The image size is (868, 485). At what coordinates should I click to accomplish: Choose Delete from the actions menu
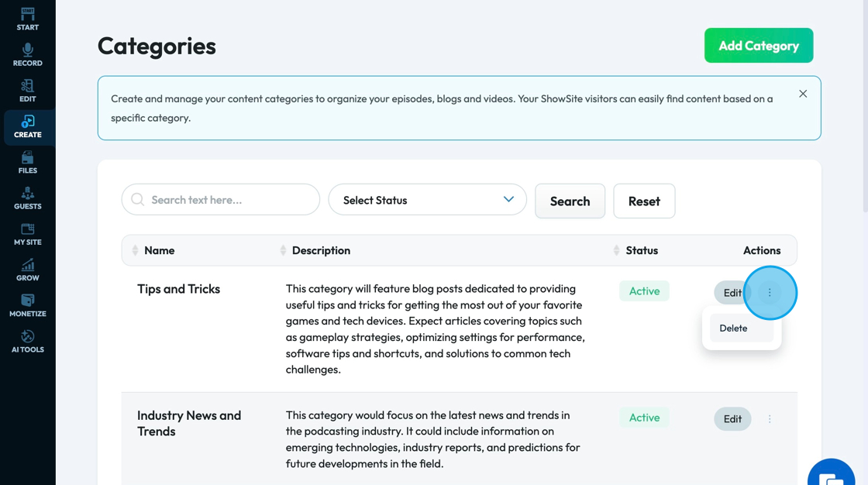[x=734, y=328]
